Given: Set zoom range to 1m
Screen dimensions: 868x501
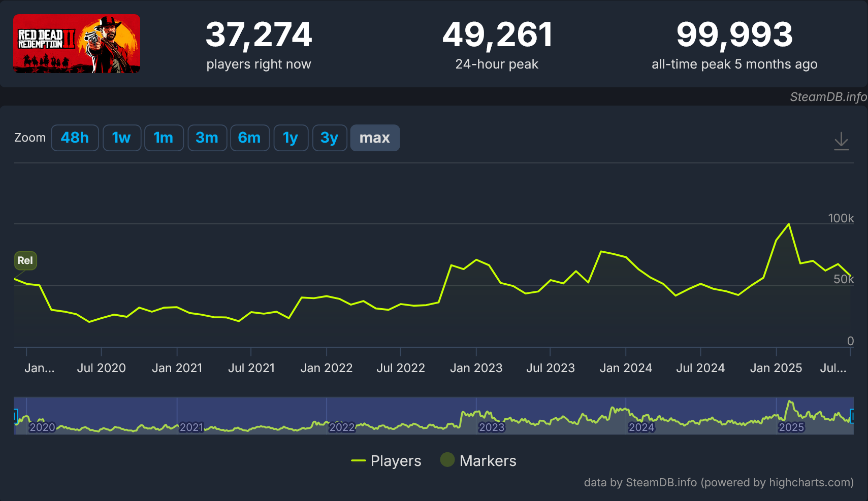Looking at the screenshot, I should (x=164, y=138).
